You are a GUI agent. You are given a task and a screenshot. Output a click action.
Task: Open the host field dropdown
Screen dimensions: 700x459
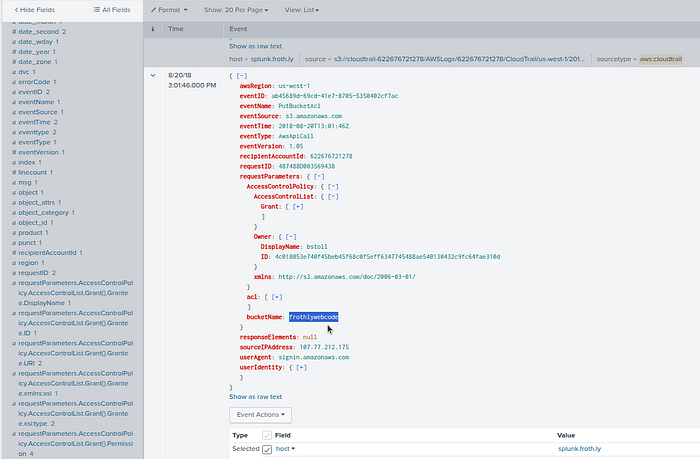(285, 449)
